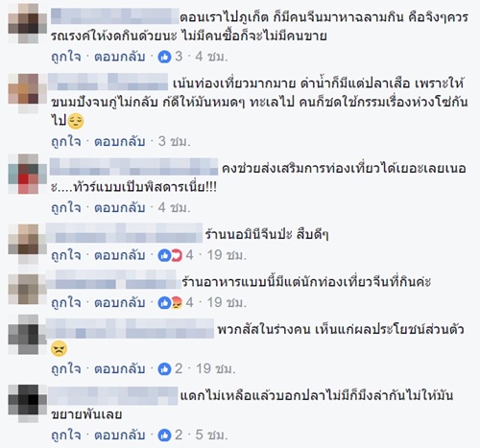Open the 4 ชม. timestamp of first comment
The height and width of the screenshot is (448, 480).
[211, 57]
